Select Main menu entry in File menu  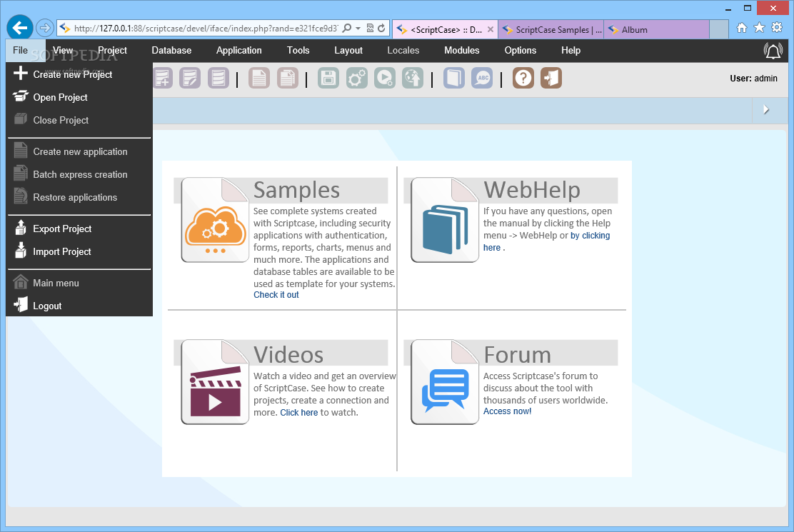79,283
